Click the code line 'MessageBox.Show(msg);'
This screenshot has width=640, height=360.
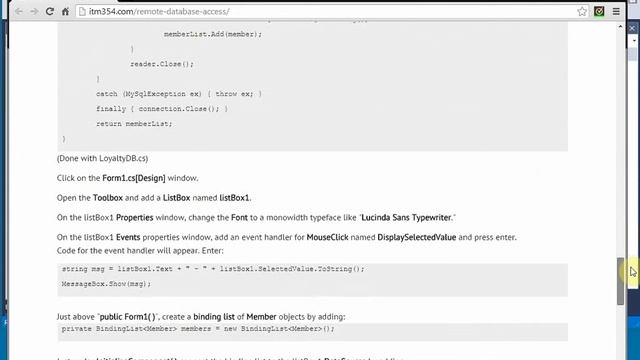pos(106,284)
